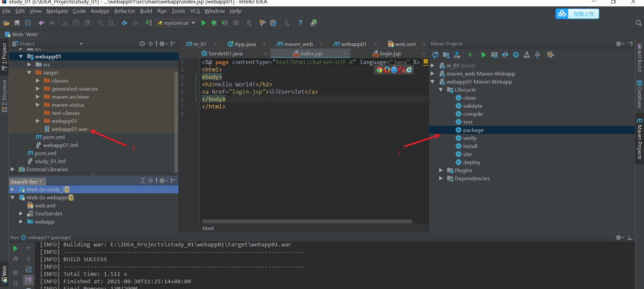Reimport all Maven projects
This screenshot has width=644, height=289.
435,55
